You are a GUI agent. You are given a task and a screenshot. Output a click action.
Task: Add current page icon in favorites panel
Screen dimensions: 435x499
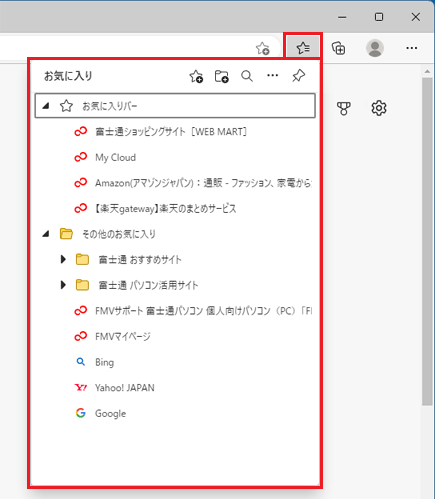pos(196,76)
